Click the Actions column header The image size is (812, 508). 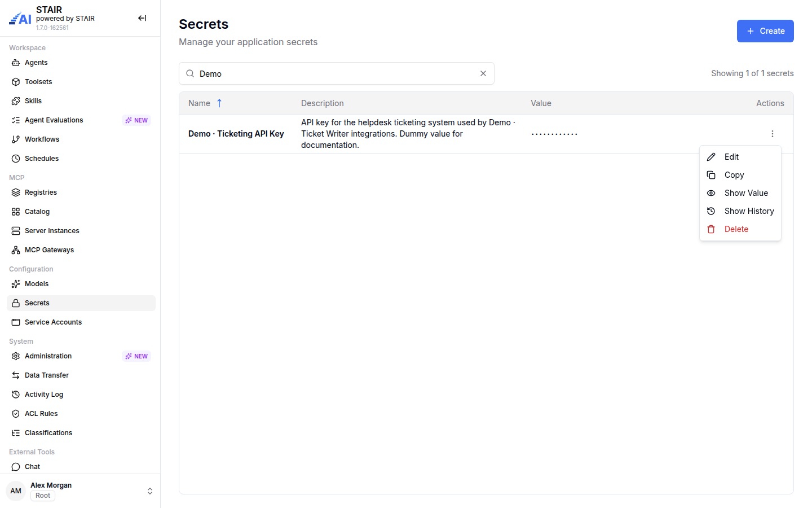(x=770, y=103)
